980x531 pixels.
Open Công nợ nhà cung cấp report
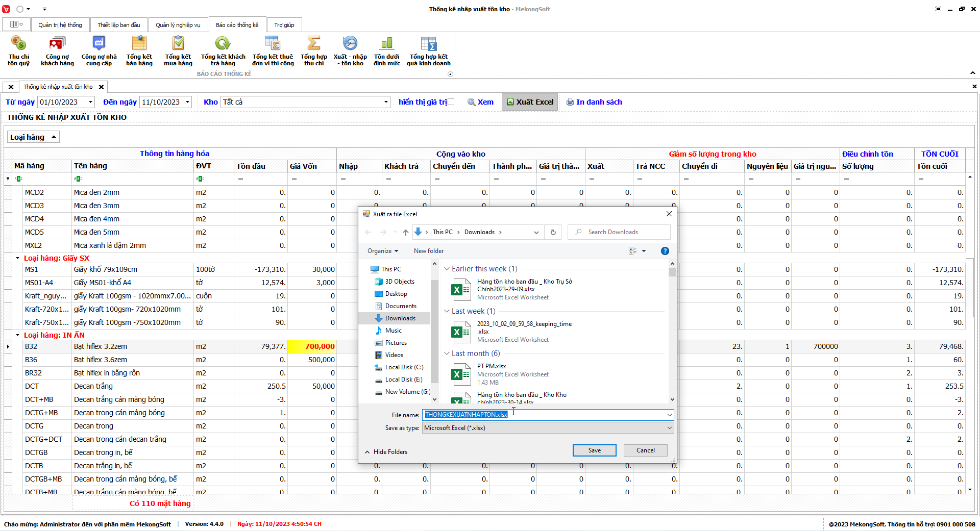click(x=99, y=51)
